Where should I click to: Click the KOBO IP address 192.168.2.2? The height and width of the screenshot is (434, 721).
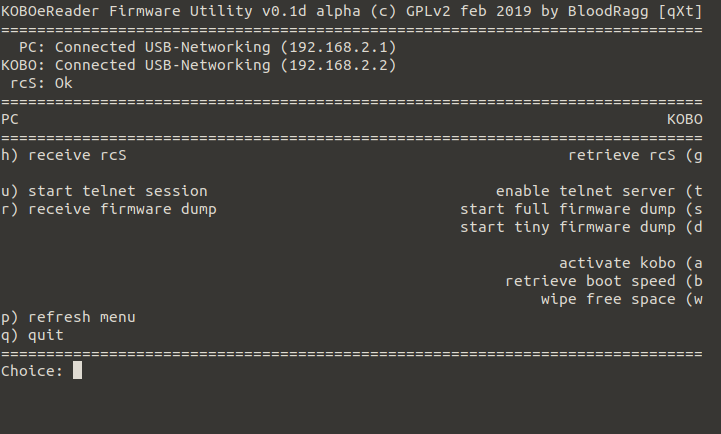coord(339,65)
